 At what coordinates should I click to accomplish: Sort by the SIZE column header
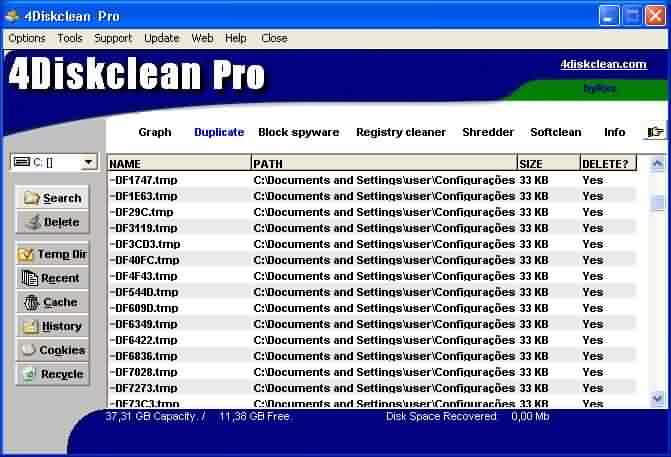(549, 164)
